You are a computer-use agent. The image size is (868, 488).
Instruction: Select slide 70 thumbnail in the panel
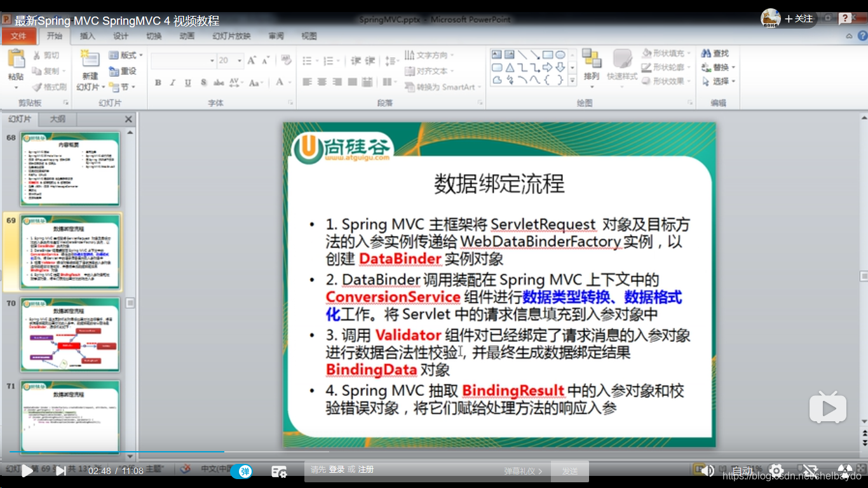click(70, 334)
